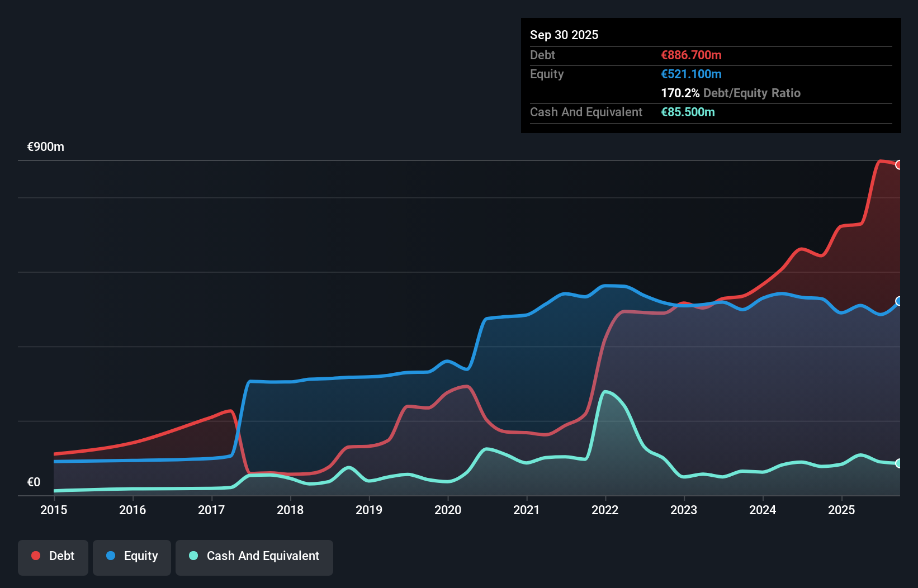This screenshot has width=918, height=588.
Task: Click the teal Cash And Equivalent legend dot
Action: click(192, 556)
